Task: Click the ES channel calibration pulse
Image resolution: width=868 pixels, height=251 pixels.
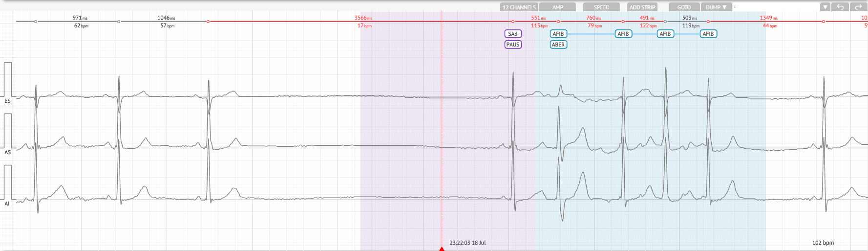Action: pos(8,78)
